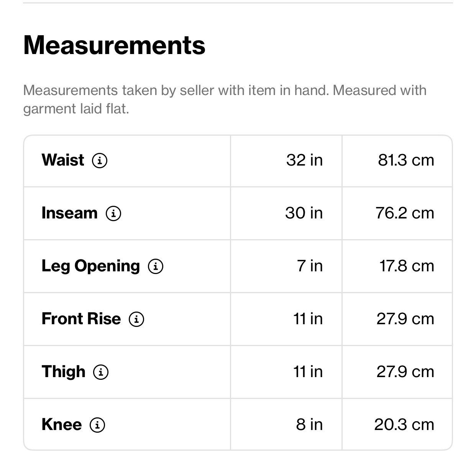This screenshot has width=476, height=476.
Task: Click the 32 in waist value
Action: [305, 160]
